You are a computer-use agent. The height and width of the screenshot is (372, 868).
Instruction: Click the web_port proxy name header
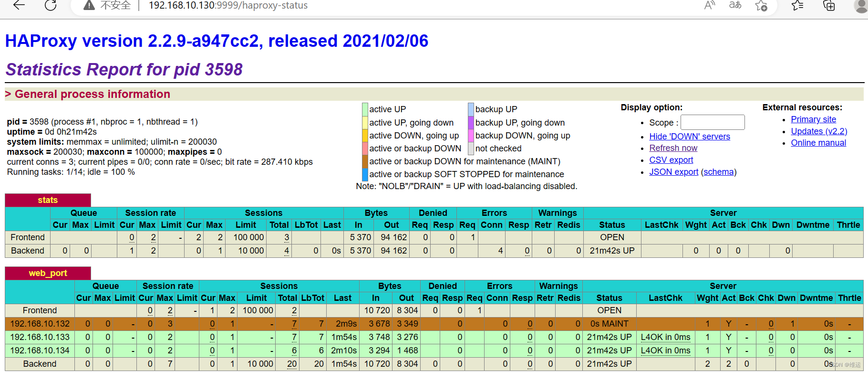pyautogui.click(x=48, y=273)
